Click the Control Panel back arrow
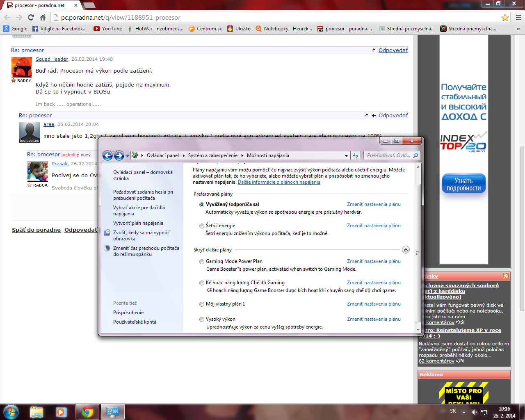 click(107, 155)
